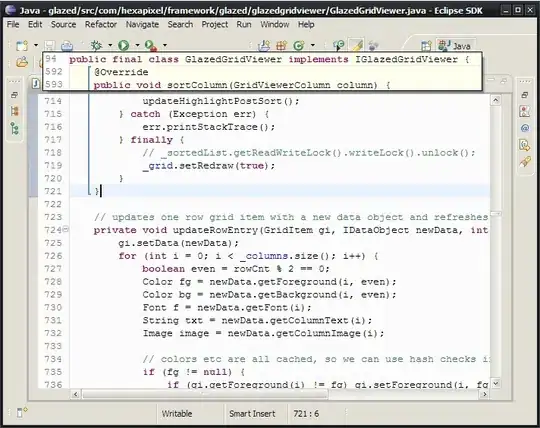540x428 pixels.
Task: Toggle Mark Occurrences highlighter icon
Action: [x=356, y=45]
